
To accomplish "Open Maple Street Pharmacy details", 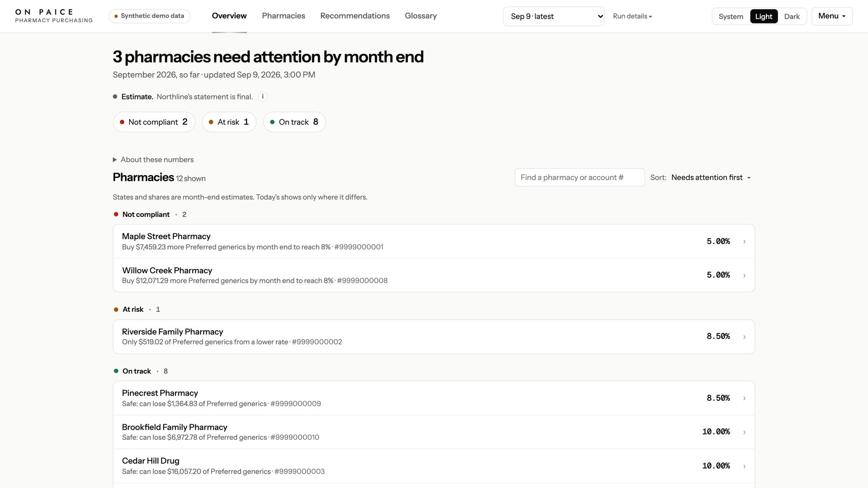I will 434,241.
